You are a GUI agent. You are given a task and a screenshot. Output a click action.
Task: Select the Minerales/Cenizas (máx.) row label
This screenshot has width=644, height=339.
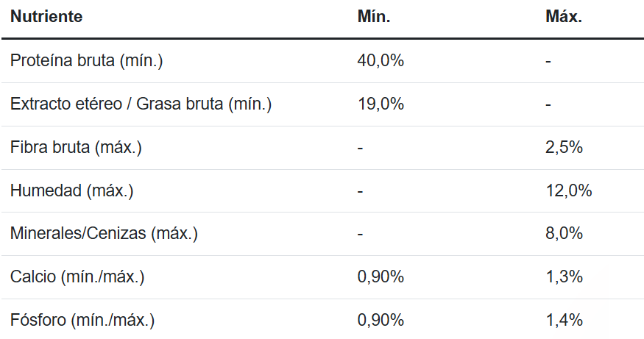coord(104,235)
